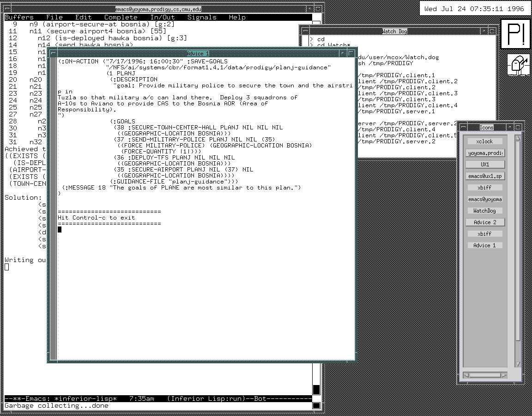Open the Signals menu in Emacs
Screen dimensions: 532x416
point(202,17)
